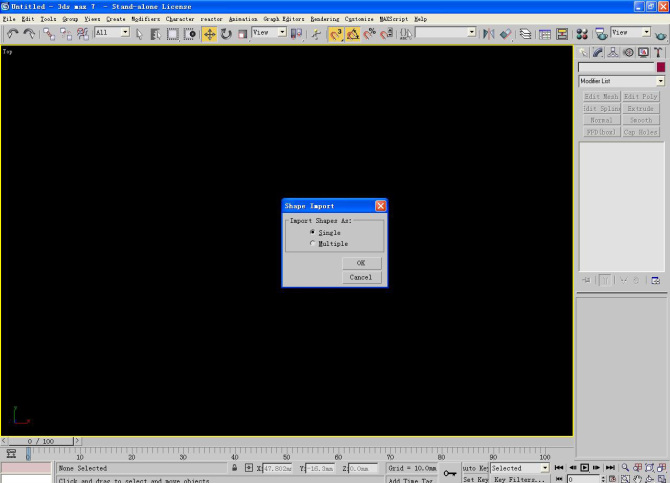The width and height of the screenshot is (670, 483).
Task: Open the Material Editor icon
Action: pos(582,34)
